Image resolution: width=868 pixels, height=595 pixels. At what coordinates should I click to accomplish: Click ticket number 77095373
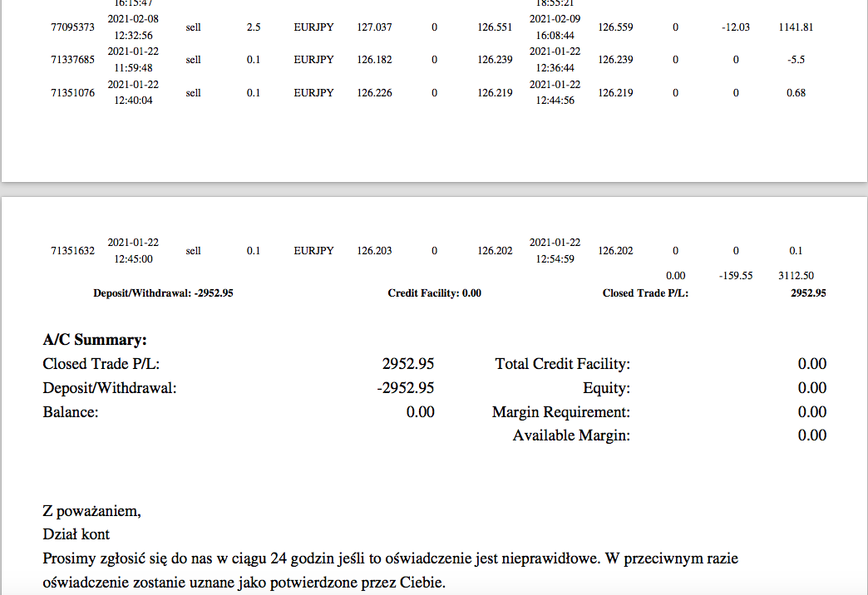[x=72, y=27]
